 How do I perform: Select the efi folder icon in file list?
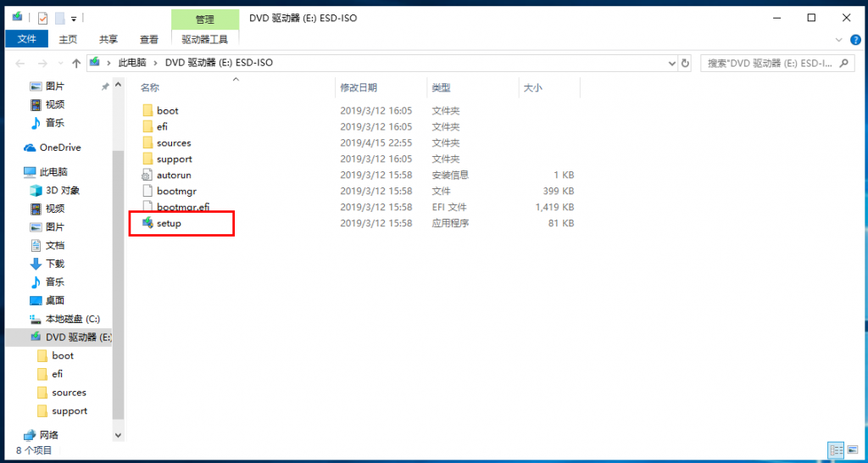tap(147, 127)
